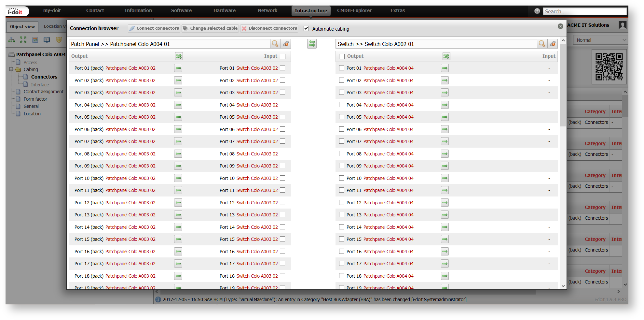Screen dimensions: 644x320
Task: Click right arrow for Port 07 Patchpanel A004 04
Action: tap(445, 141)
